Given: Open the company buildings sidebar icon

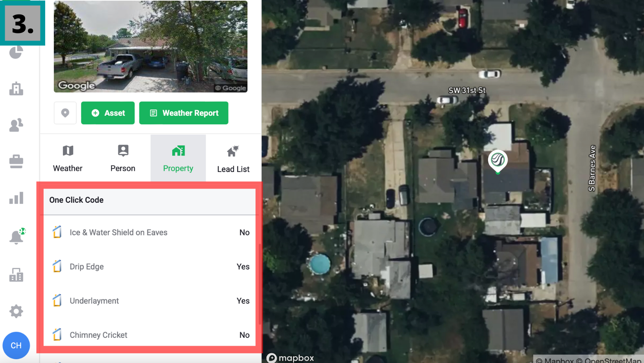Looking at the screenshot, I should pyautogui.click(x=16, y=275).
